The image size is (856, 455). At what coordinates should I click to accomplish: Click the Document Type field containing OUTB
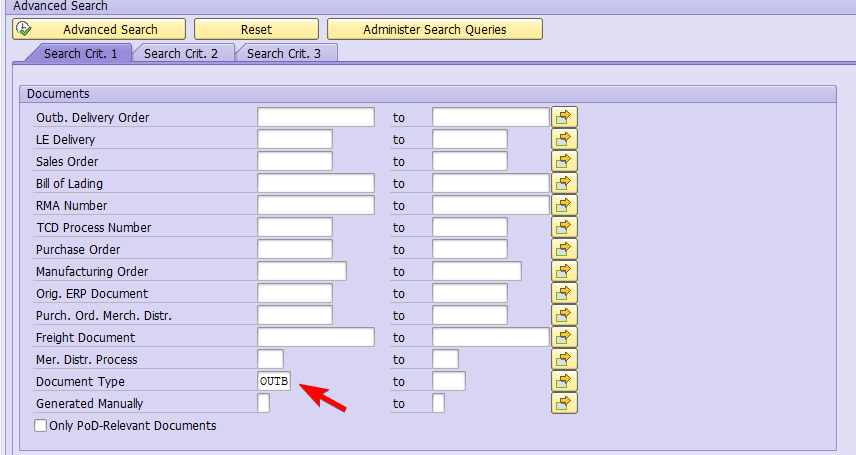274,382
